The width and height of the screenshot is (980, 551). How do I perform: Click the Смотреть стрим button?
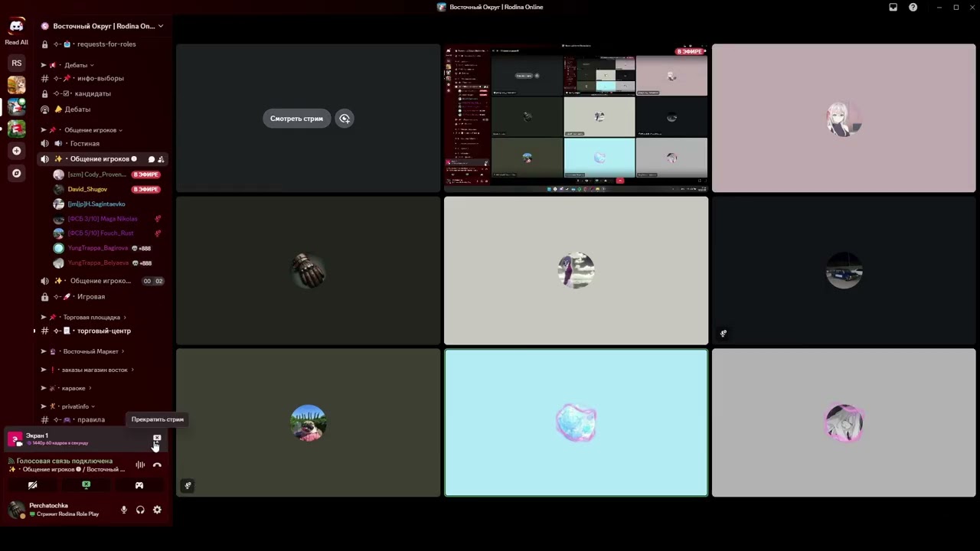pyautogui.click(x=296, y=119)
